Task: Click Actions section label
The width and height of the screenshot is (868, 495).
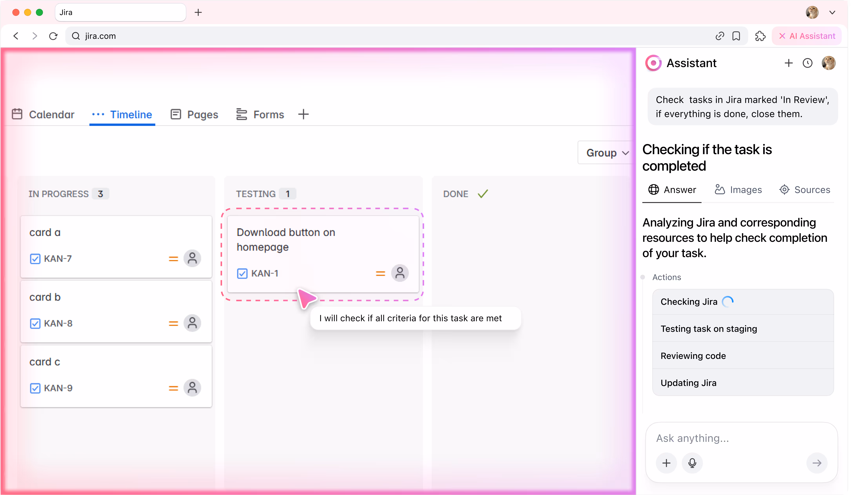Action: [666, 277]
